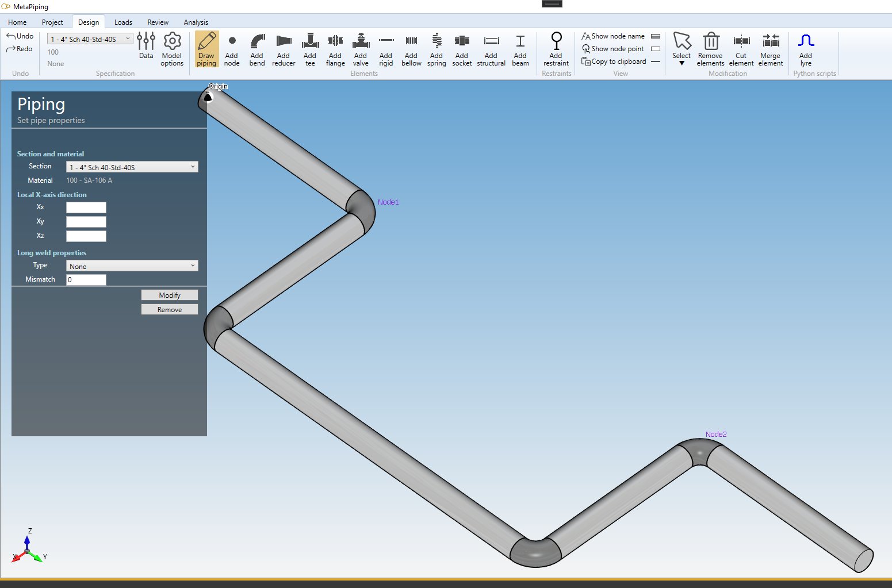Image resolution: width=892 pixels, height=588 pixels.
Task: Choose the Merge element tool
Action: point(771,49)
